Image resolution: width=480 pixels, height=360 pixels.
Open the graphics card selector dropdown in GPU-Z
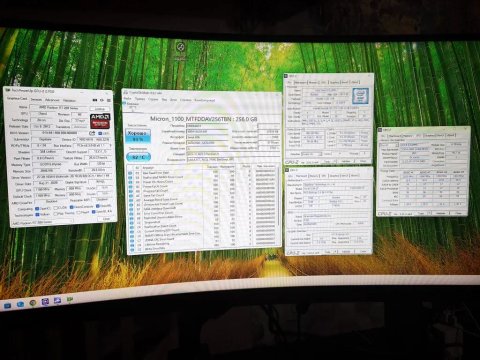43,222
